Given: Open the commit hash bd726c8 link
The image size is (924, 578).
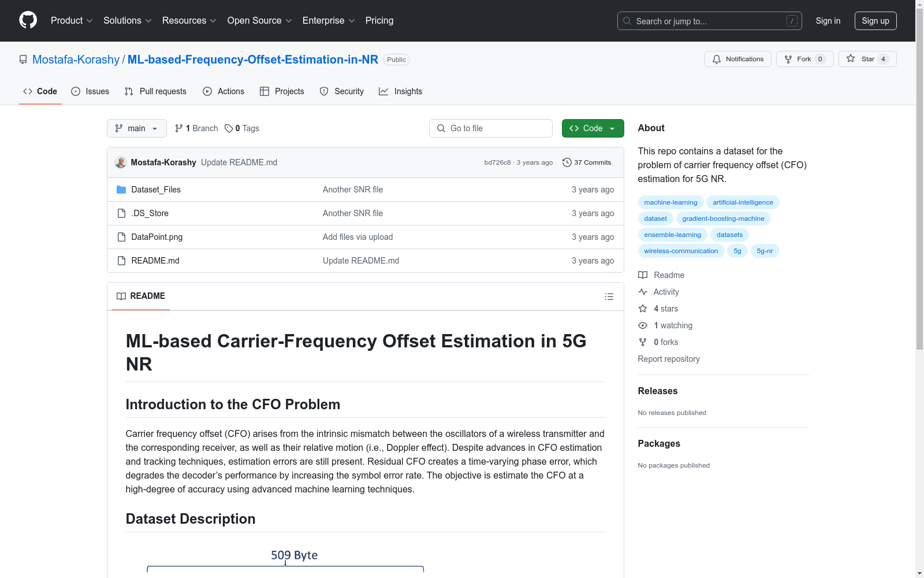Looking at the screenshot, I should pos(497,162).
